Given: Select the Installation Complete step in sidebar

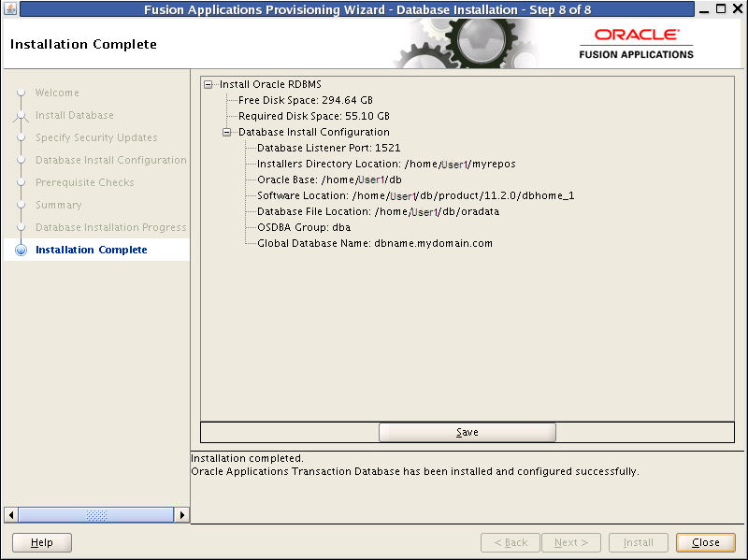Looking at the screenshot, I should [92, 250].
